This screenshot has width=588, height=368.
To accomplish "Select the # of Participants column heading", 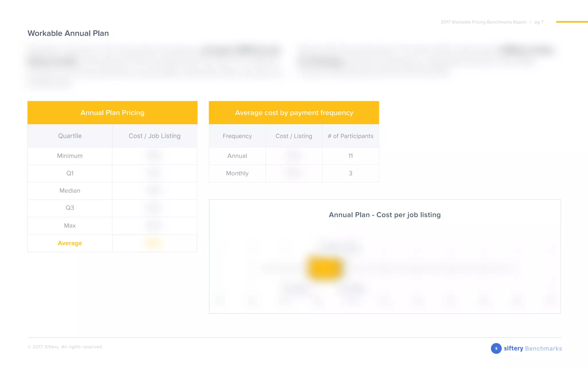I will (x=350, y=136).
